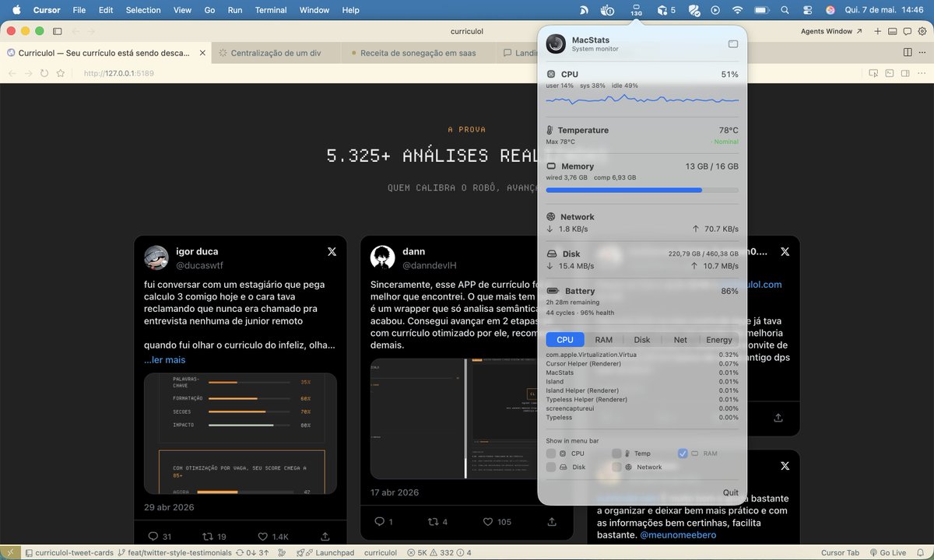Click the Temperature thermometer icon
This screenshot has width=934, height=560.
click(x=550, y=130)
